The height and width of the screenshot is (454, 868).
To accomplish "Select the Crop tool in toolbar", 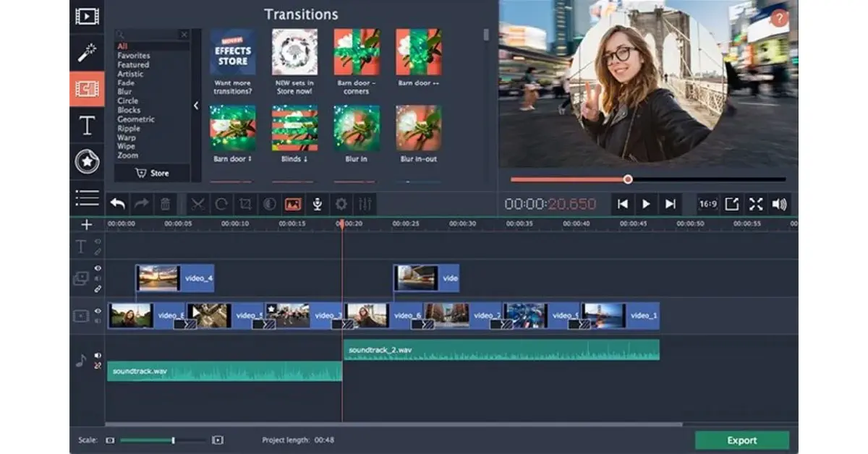I will [x=245, y=205].
